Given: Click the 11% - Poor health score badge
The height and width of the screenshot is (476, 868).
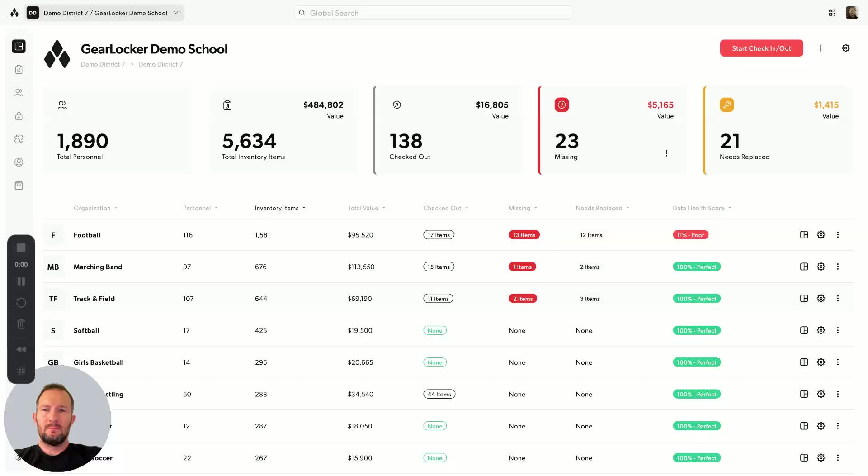Looking at the screenshot, I should [x=690, y=235].
